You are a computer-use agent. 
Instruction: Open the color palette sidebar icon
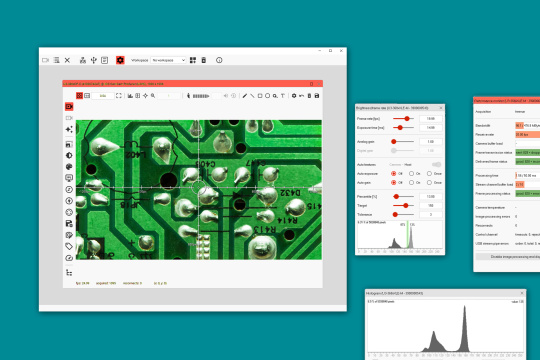pos(69,167)
